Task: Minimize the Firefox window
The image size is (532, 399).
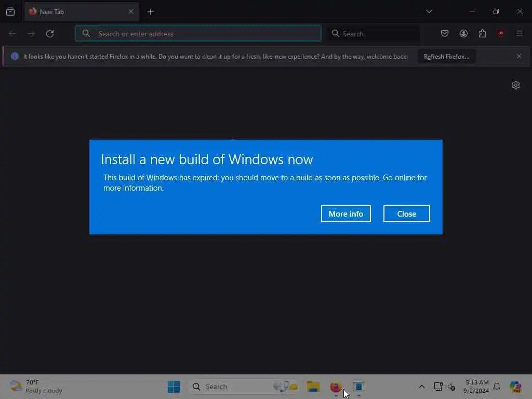Action: pos(472,11)
